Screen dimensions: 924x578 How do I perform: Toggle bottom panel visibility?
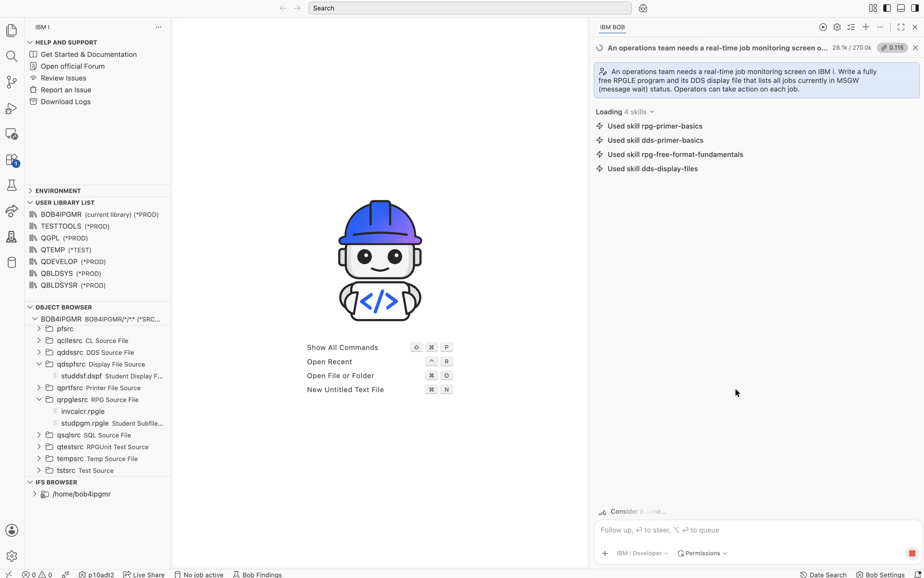(x=901, y=8)
